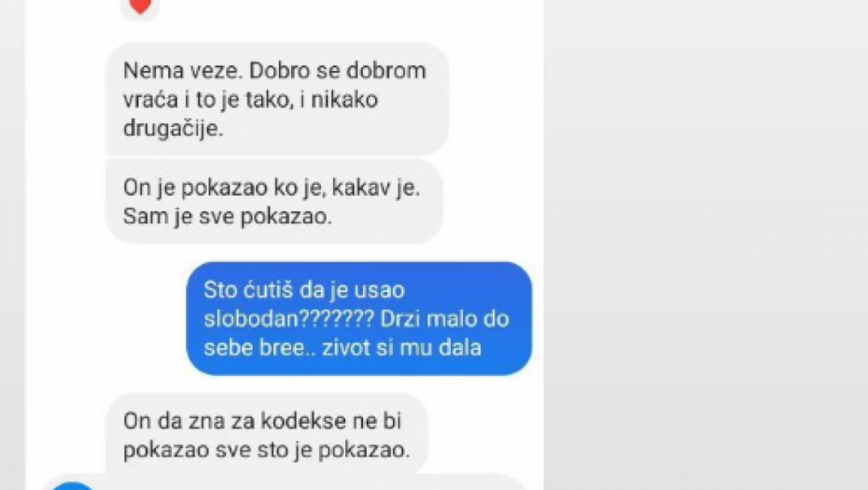Click the empty gray panel right of the chat
The height and width of the screenshot is (490, 868).
pyautogui.click(x=706, y=245)
